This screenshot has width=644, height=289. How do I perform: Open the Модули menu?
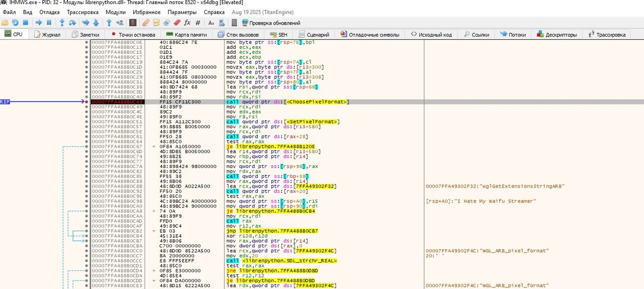pyautogui.click(x=116, y=12)
